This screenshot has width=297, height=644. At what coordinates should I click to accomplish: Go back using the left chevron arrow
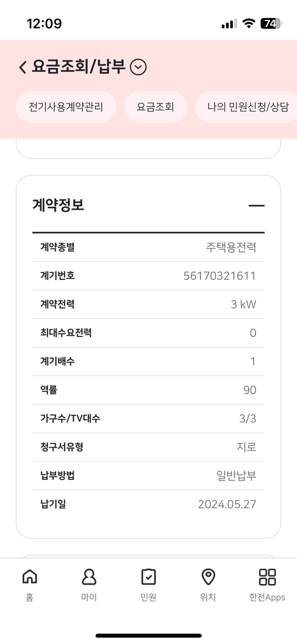pyautogui.click(x=22, y=66)
